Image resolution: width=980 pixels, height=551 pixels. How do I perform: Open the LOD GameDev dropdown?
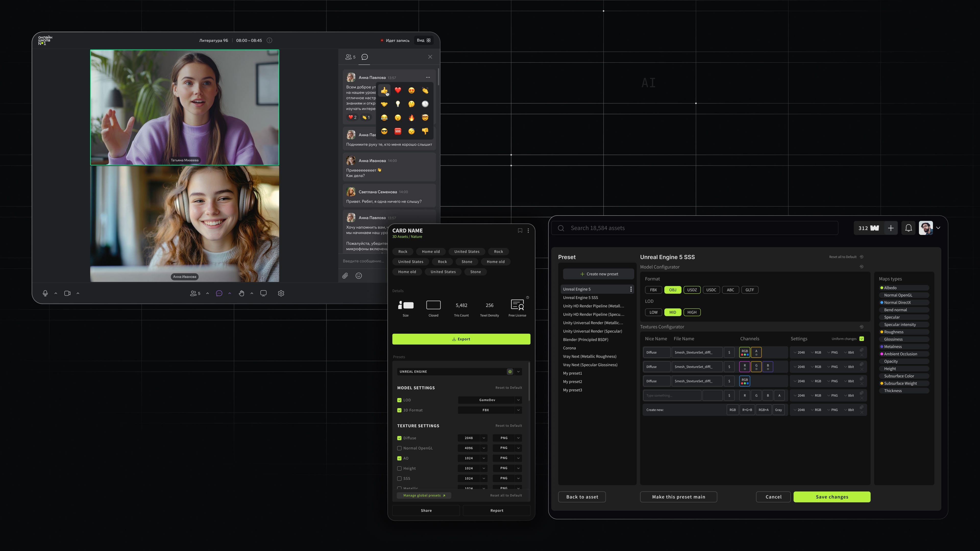pyautogui.click(x=489, y=400)
